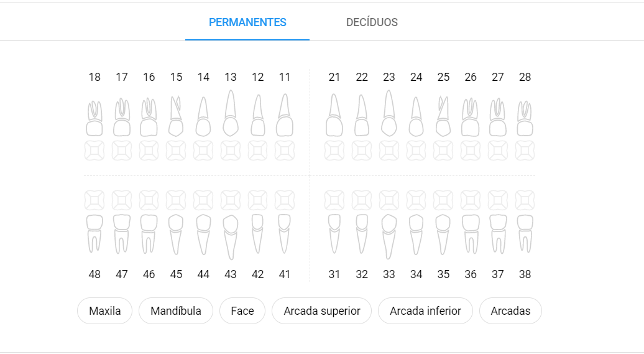644x354 pixels.
Task: Switch to the Decíduos tab
Action: [372, 22]
